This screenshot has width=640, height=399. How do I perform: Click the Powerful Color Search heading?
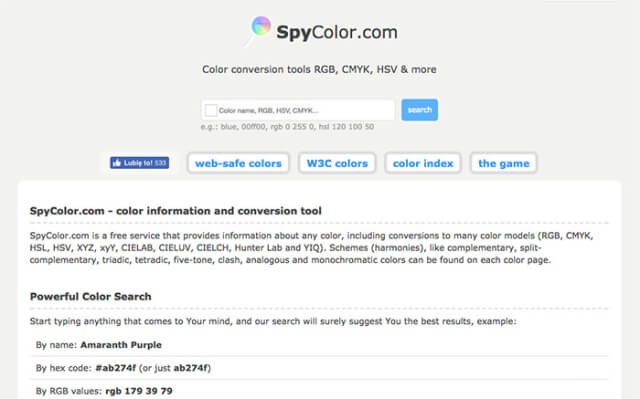91,297
